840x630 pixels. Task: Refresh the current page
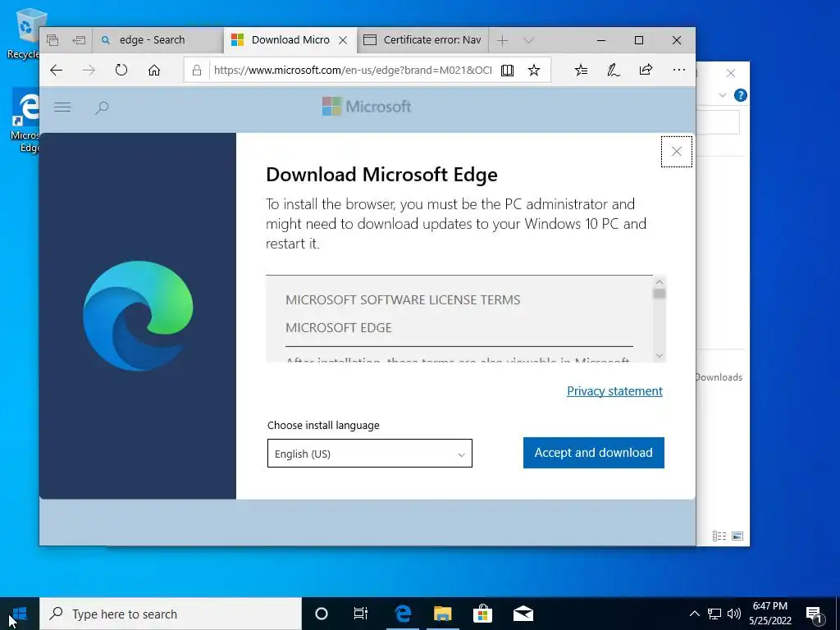[x=121, y=71]
